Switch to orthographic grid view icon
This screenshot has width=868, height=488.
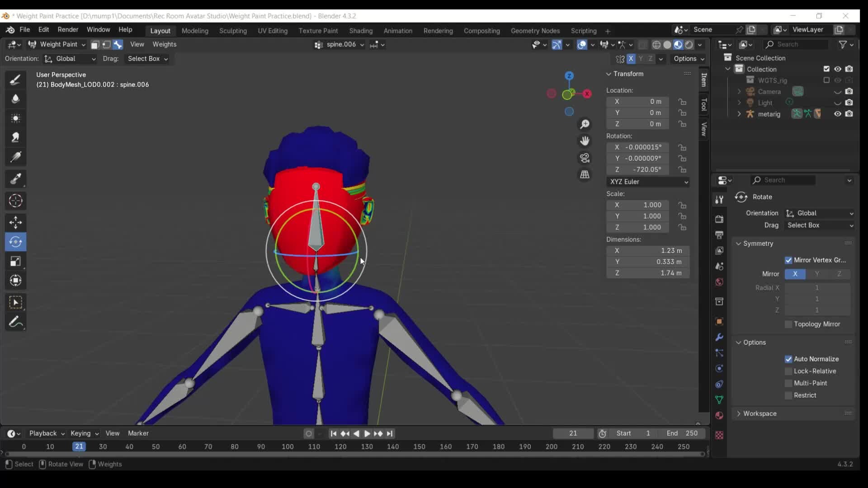coord(585,175)
